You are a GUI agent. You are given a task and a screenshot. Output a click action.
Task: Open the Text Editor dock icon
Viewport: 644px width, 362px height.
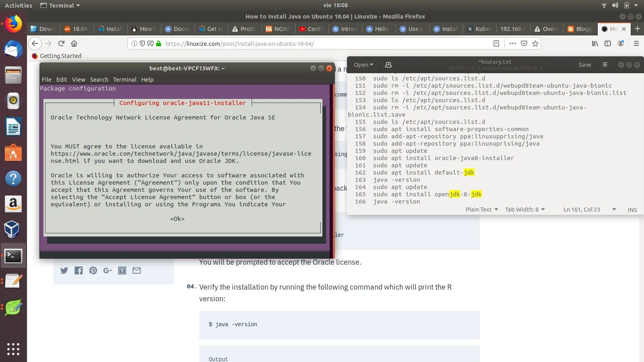(13, 281)
